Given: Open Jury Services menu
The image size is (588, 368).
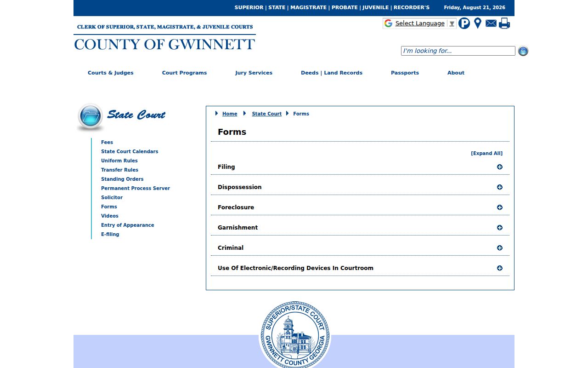Looking at the screenshot, I should pyautogui.click(x=254, y=73).
